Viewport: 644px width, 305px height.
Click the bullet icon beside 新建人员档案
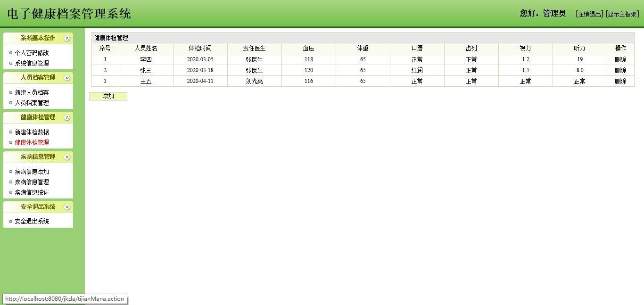[x=11, y=92]
